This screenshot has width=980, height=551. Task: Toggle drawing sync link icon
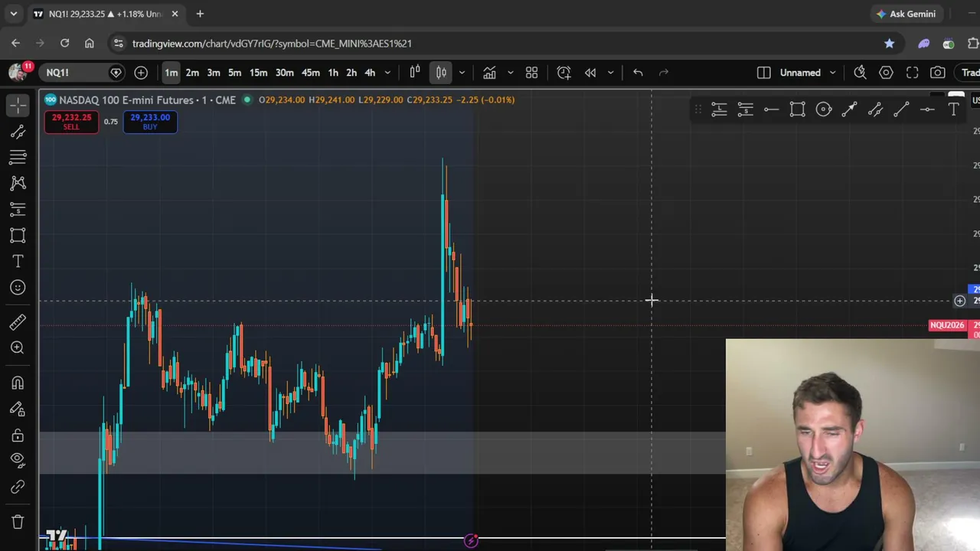(18, 487)
